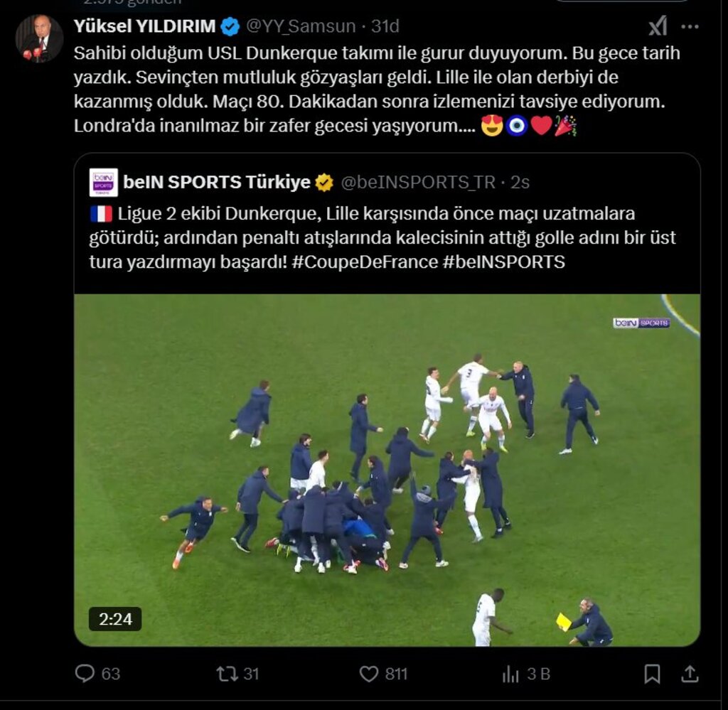Open Grok explain icon on tweet
The height and width of the screenshot is (710, 728).
658,27
